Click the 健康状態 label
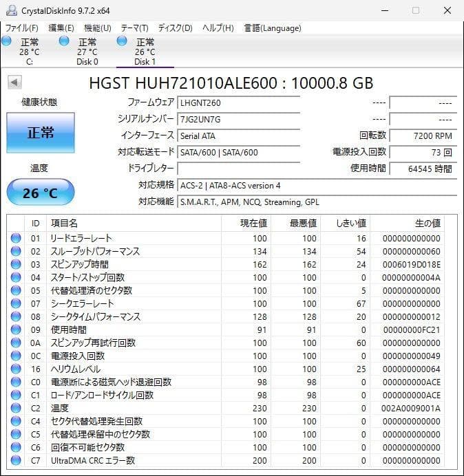This screenshot has height=476, width=464. pos(39,102)
